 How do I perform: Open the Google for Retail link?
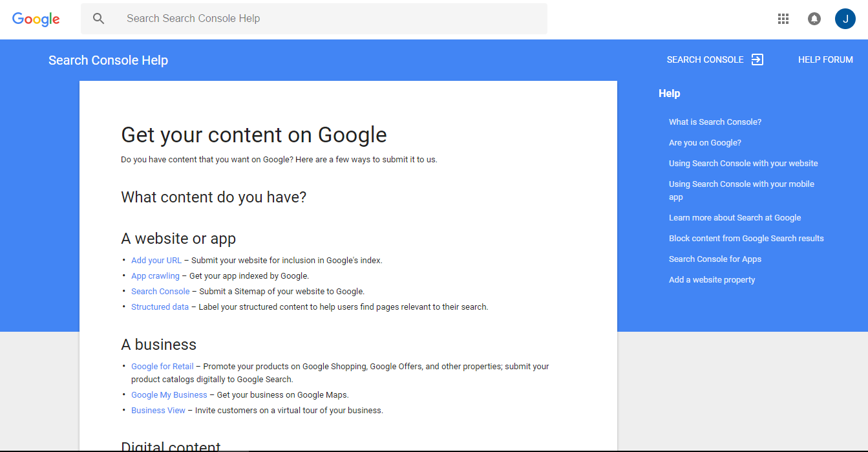[162, 367]
